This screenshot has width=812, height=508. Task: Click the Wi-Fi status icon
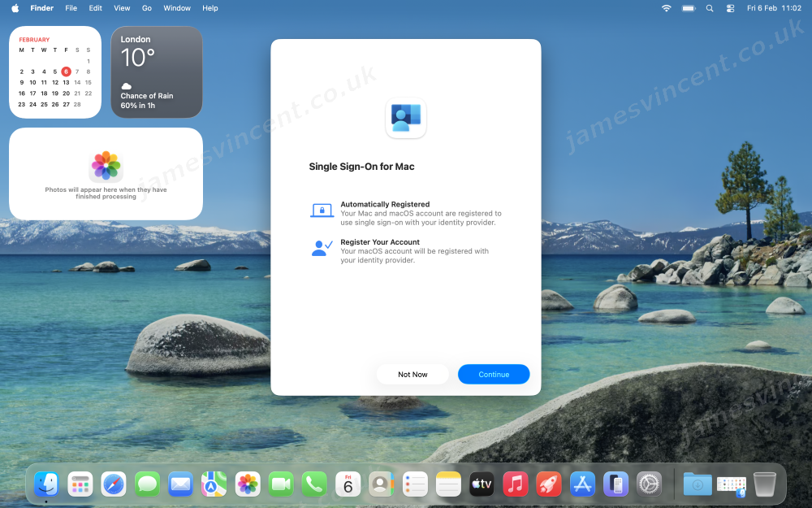click(x=667, y=8)
